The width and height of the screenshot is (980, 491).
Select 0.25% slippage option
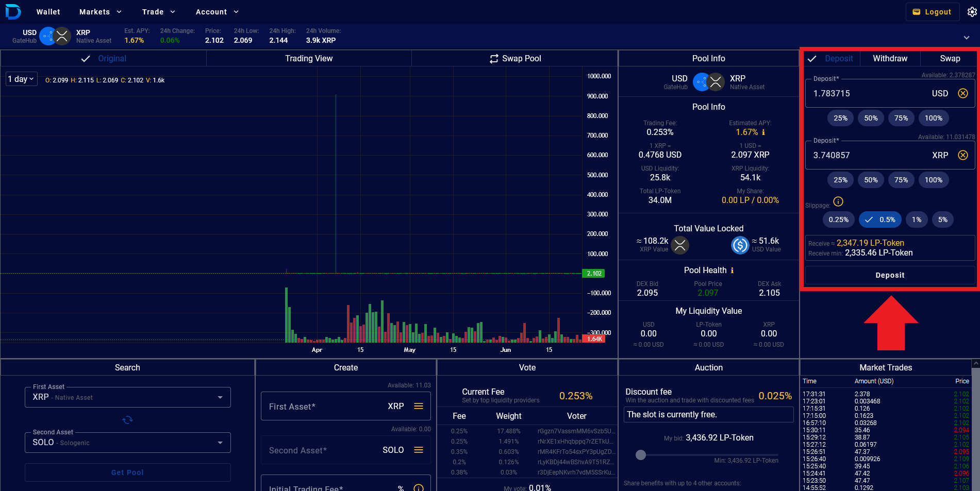pyautogui.click(x=838, y=219)
